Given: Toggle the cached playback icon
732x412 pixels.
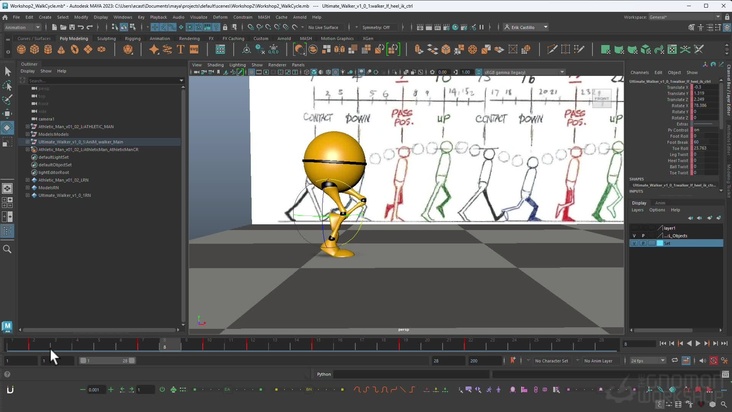Looking at the screenshot, I should coord(686,360).
